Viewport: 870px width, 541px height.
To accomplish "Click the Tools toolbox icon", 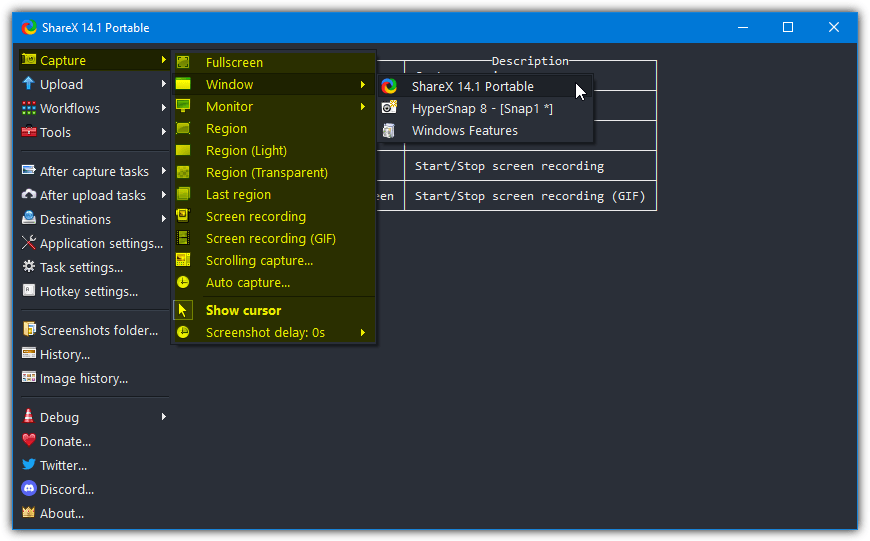I will (x=29, y=132).
